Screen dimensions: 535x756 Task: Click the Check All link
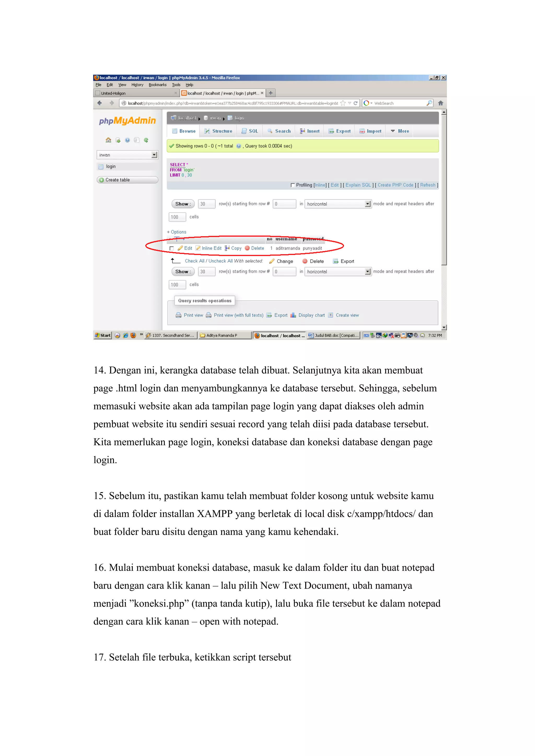point(194,261)
